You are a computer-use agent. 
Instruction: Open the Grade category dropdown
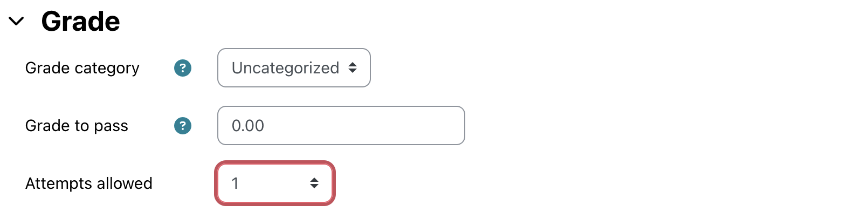coord(294,68)
